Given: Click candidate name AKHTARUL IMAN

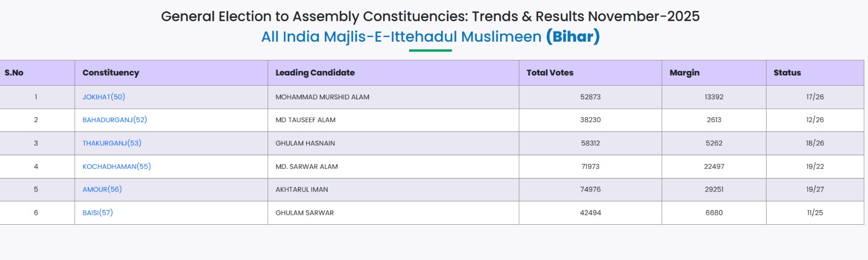Looking at the screenshot, I should point(302,189).
